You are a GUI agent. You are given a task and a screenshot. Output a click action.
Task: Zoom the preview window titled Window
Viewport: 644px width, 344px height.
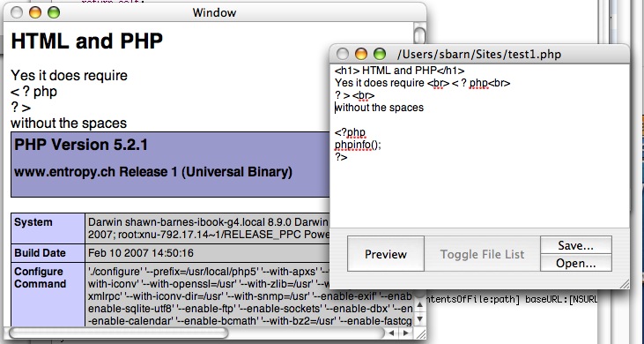click(54, 12)
